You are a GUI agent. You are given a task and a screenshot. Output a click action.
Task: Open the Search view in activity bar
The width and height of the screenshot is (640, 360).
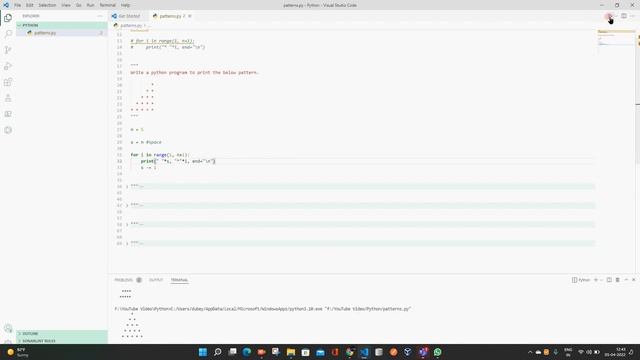coord(8,34)
